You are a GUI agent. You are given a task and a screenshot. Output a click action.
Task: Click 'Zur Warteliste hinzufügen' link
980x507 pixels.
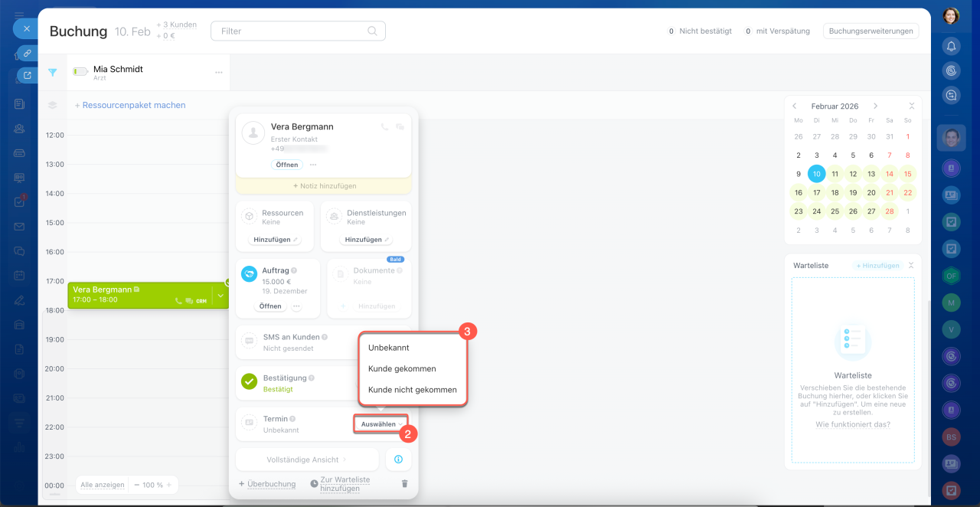click(x=345, y=484)
